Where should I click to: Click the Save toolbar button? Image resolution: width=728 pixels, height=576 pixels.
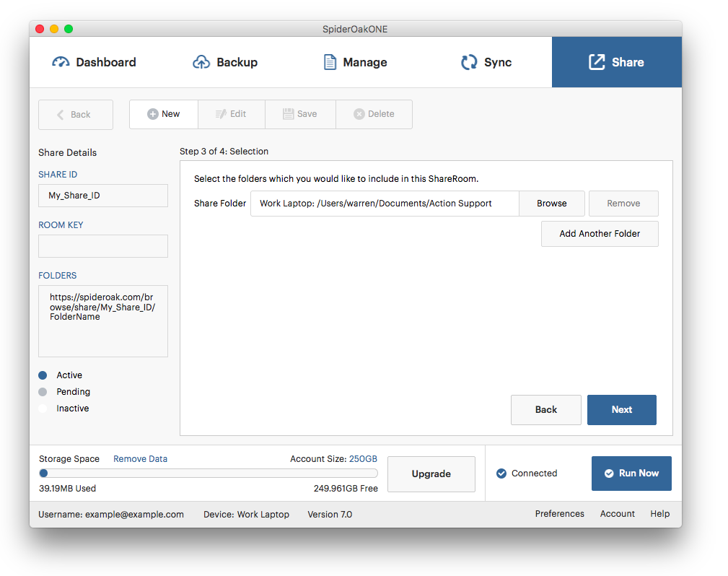pyautogui.click(x=300, y=114)
